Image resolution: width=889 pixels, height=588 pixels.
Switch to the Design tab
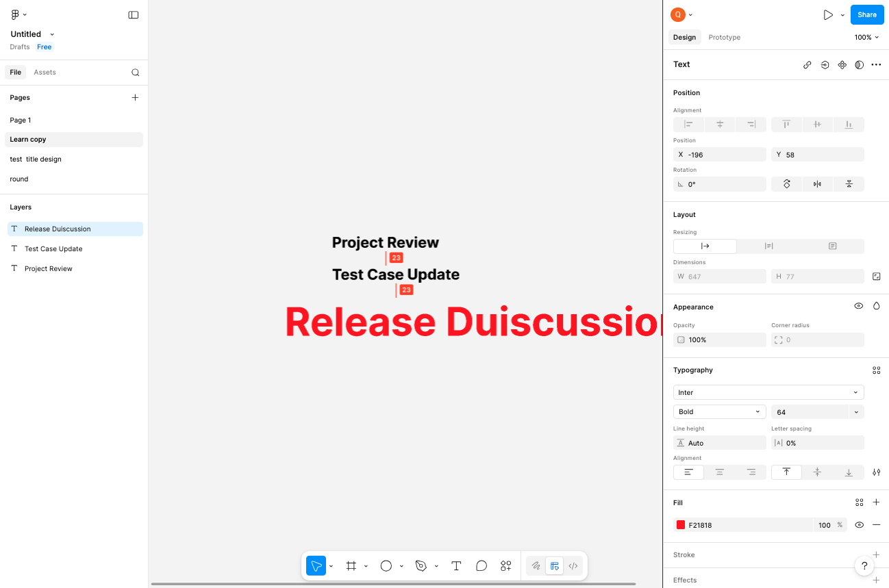(684, 38)
